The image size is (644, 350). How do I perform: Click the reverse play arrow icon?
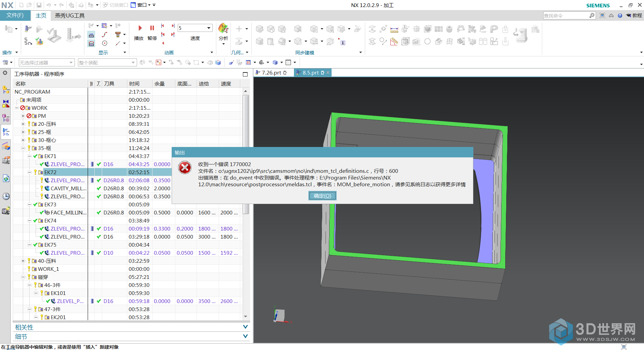[163, 43]
